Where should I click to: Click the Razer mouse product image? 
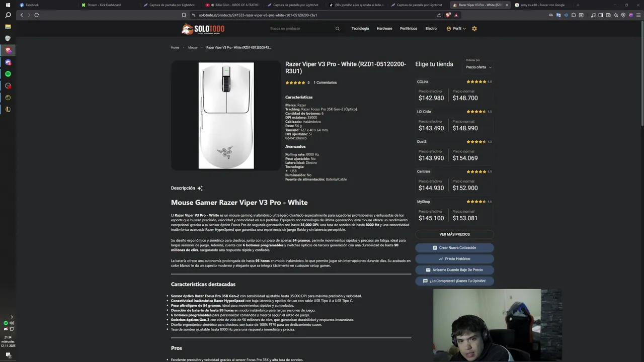(x=226, y=116)
